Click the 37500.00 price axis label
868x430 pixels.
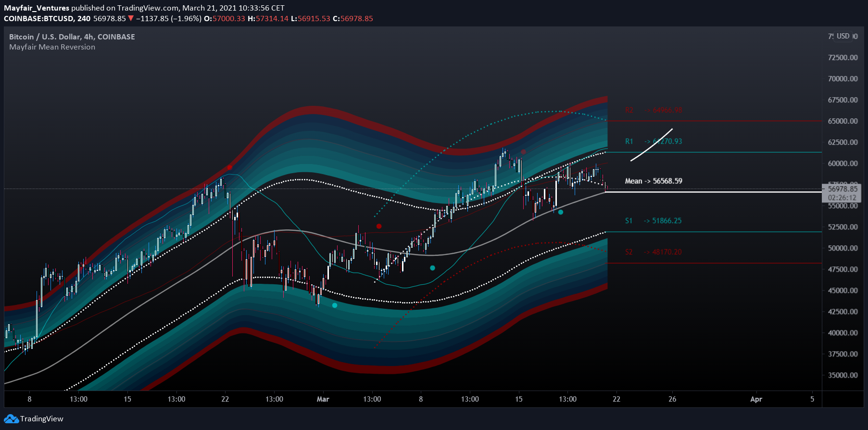pyautogui.click(x=843, y=354)
